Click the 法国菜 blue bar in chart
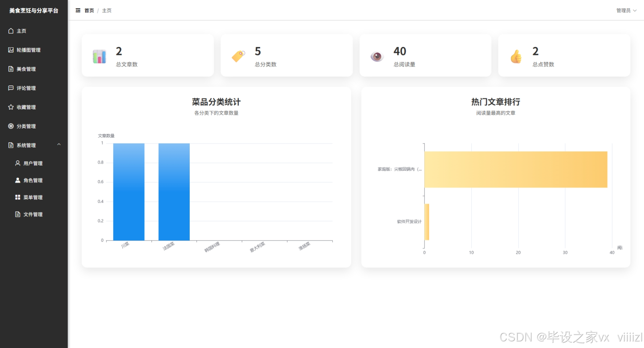 (x=174, y=192)
